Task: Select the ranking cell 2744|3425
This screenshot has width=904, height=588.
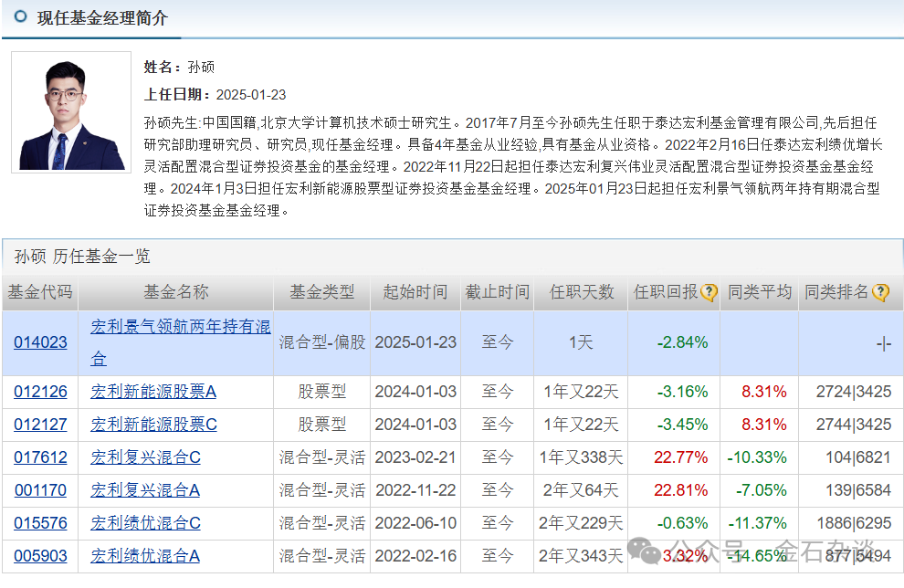Action: 853,425
